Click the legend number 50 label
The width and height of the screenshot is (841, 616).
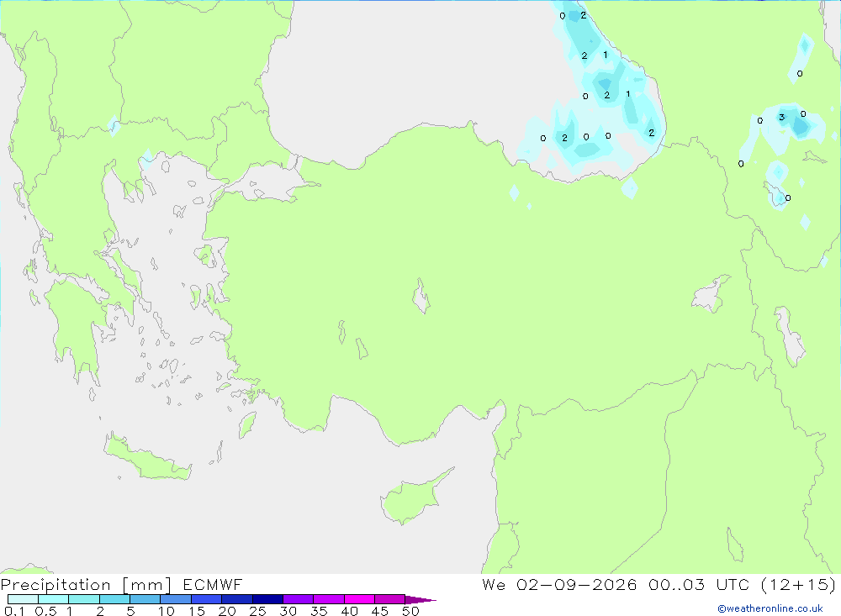[x=410, y=611]
